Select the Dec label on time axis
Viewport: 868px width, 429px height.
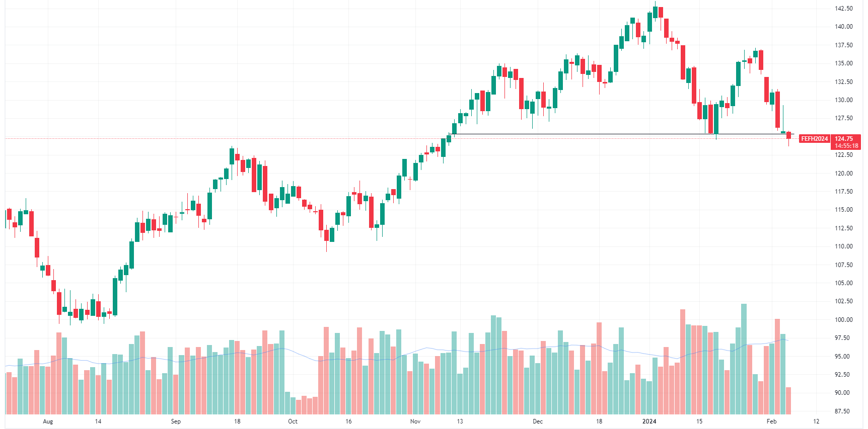point(538,421)
